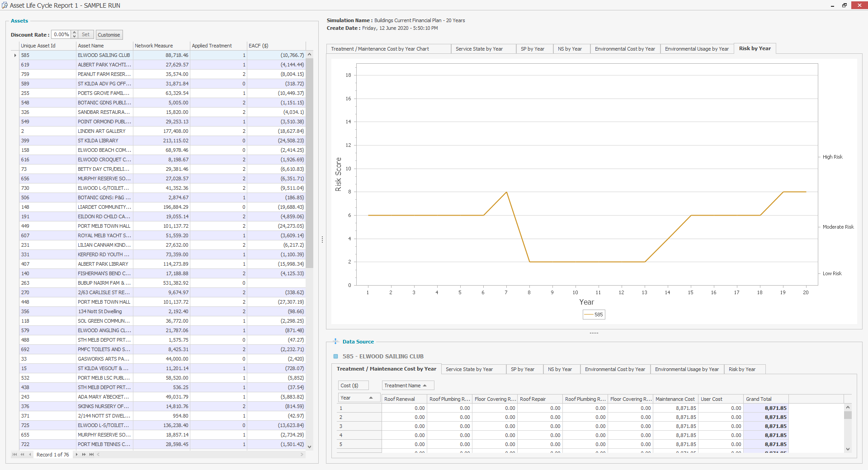Sort assets by Network Measure column
The height and width of the screenshot is (470, 868).
161,46
